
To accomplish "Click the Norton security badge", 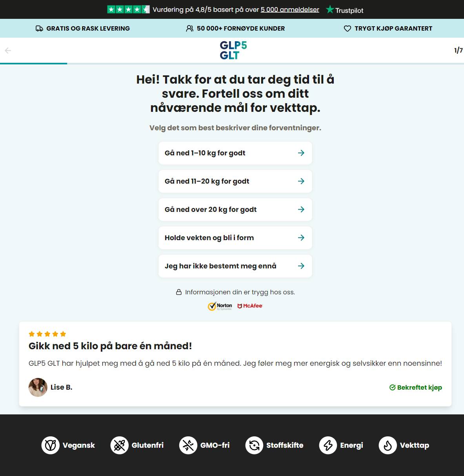I will pos(220,306).
